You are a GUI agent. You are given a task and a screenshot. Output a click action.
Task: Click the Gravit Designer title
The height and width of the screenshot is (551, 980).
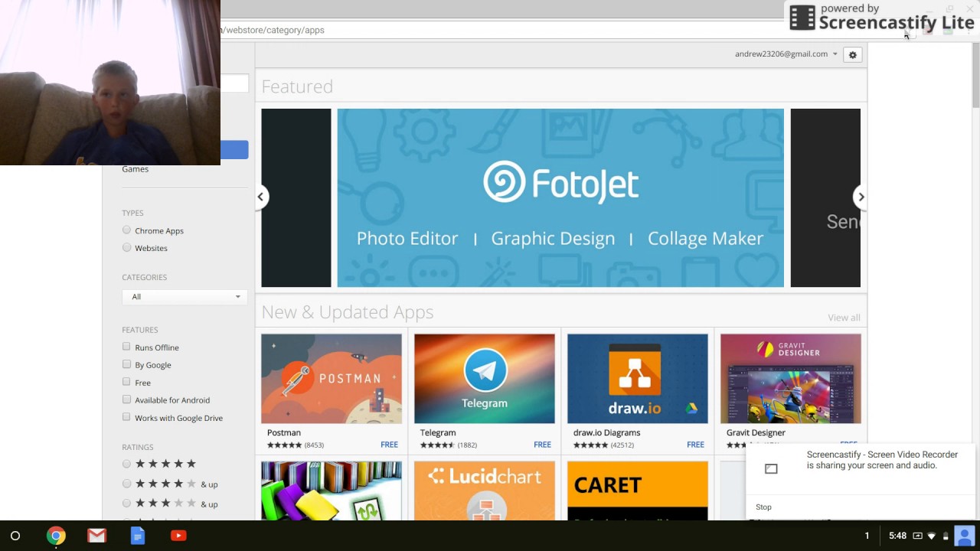756,432
